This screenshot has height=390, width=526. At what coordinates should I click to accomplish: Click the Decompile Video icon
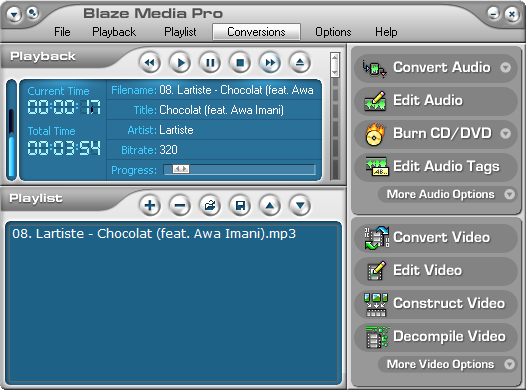coord(377,337)
